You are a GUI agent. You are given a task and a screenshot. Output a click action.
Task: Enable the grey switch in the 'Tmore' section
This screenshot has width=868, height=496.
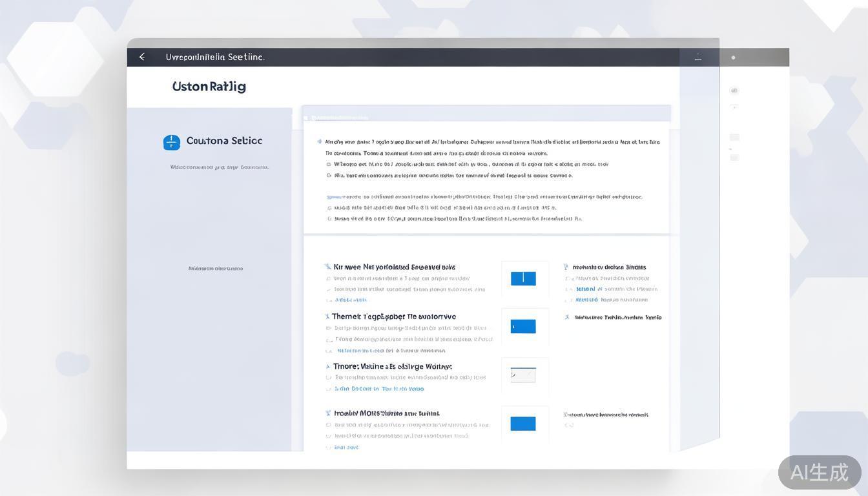[x=523, y=375]
